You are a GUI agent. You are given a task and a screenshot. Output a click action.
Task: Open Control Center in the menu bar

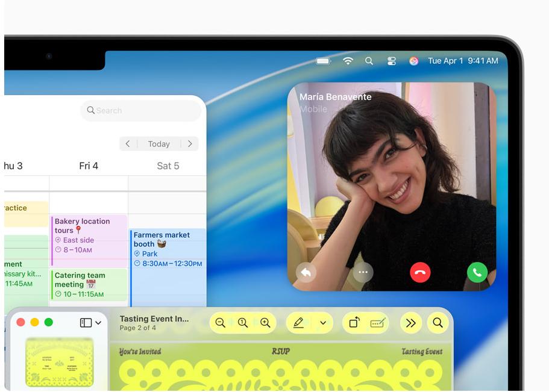pyautogui.click(x=392, y=61)
